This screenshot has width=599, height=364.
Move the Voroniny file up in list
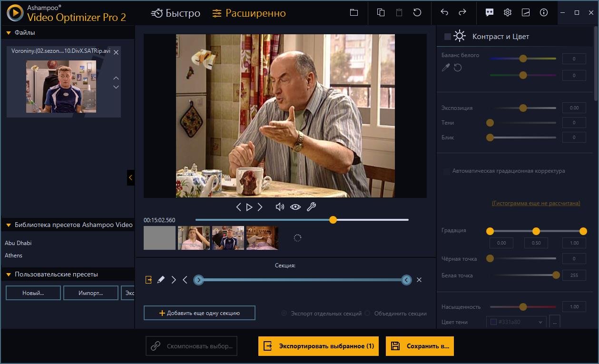(x=116, y=78)
